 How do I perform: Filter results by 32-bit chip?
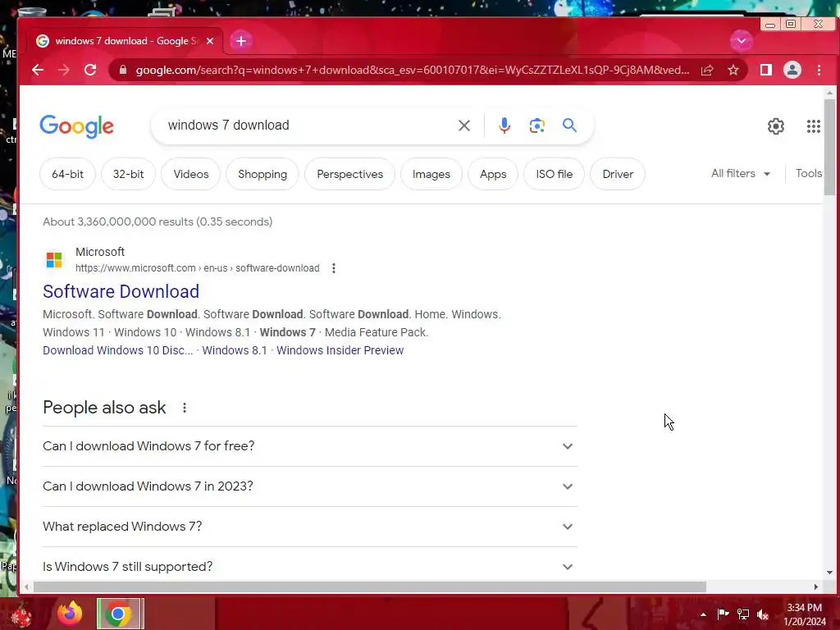(x=128, y=174)
